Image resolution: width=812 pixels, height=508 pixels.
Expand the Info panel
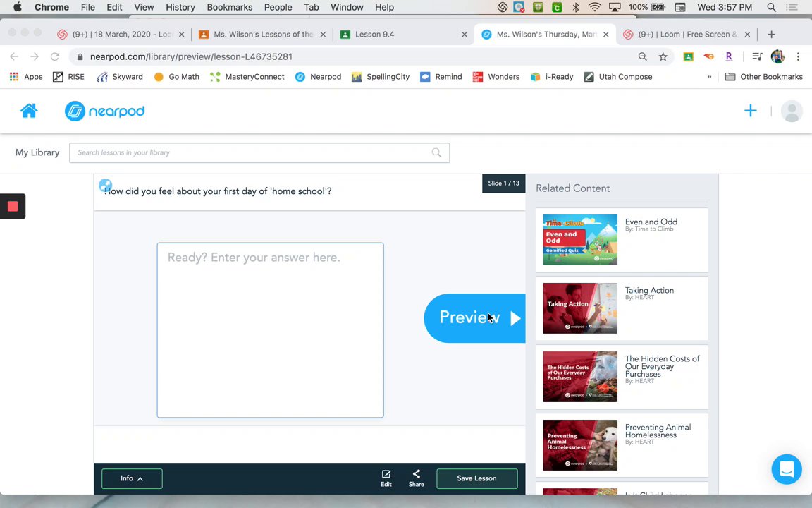pyautogui.click(x=132, y=478)
